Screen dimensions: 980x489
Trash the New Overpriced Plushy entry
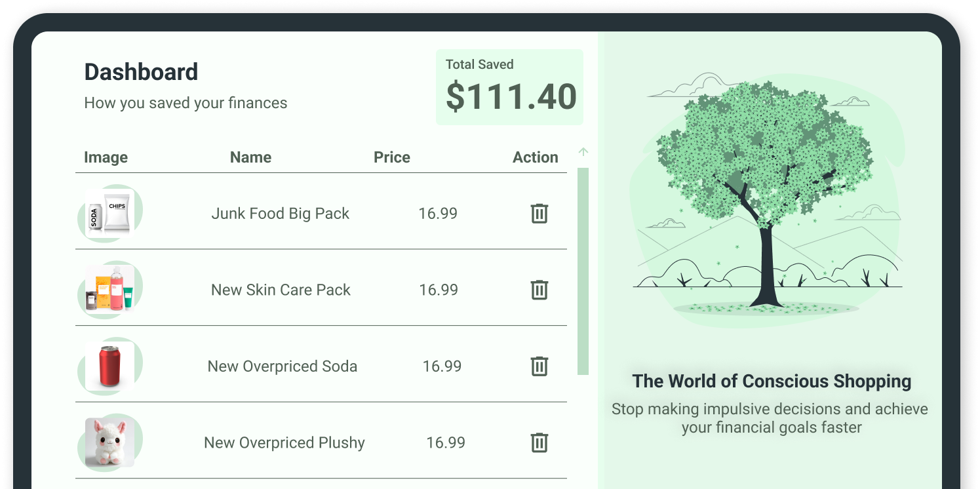pyautogui.click(x=539, y=442)
